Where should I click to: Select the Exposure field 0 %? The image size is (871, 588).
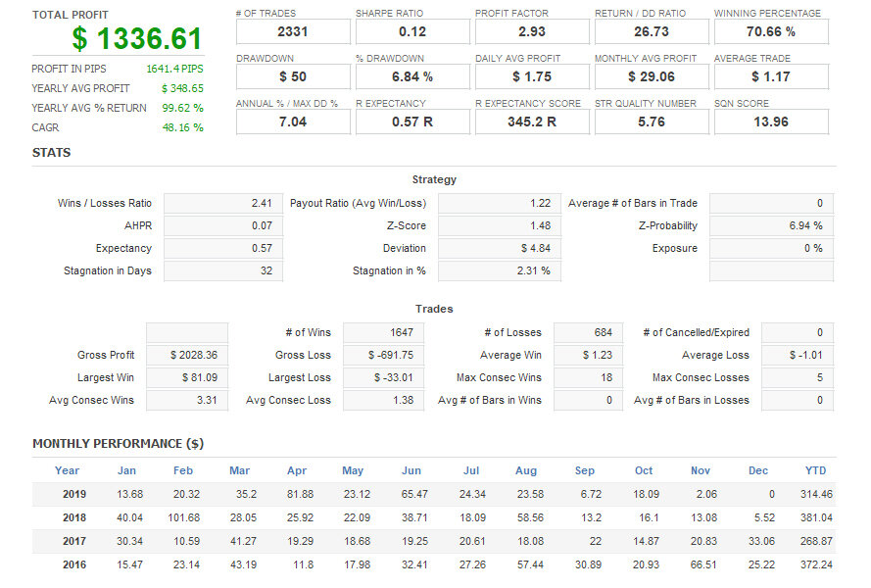771,248
